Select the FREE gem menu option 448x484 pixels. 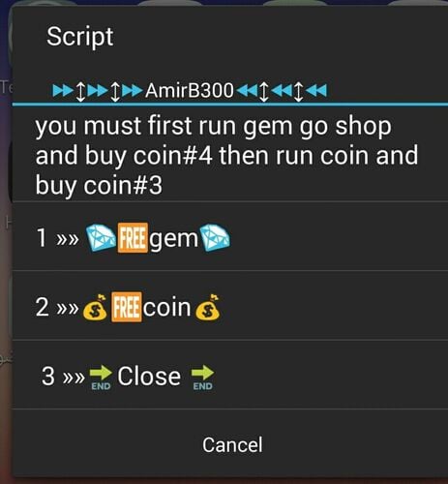230,236
